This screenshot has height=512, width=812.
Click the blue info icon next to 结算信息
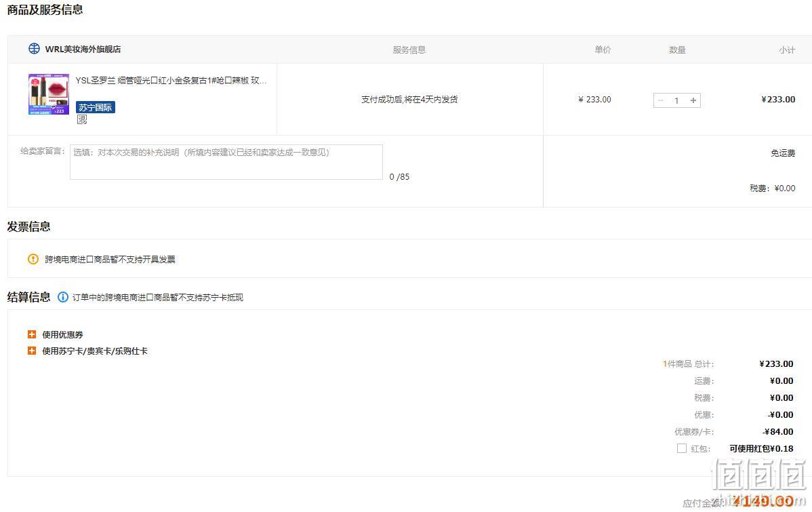(x=62, y=297)
